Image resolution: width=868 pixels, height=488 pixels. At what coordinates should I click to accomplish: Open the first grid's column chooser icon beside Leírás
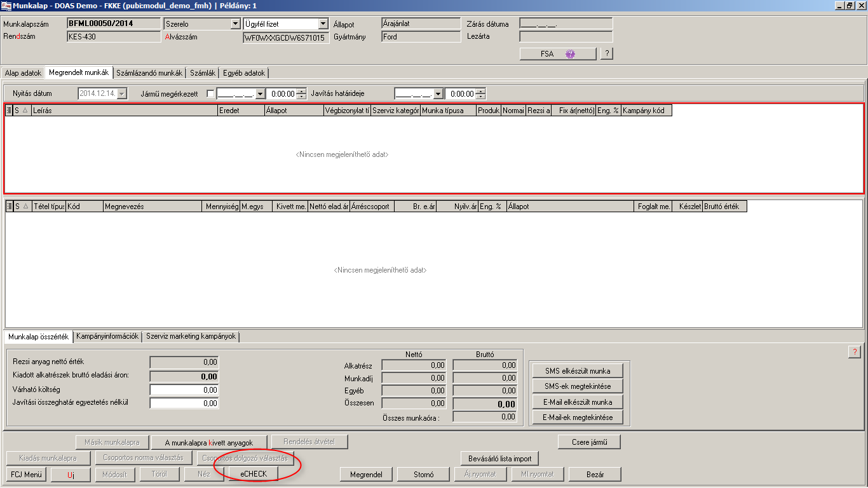click(9, 110)
